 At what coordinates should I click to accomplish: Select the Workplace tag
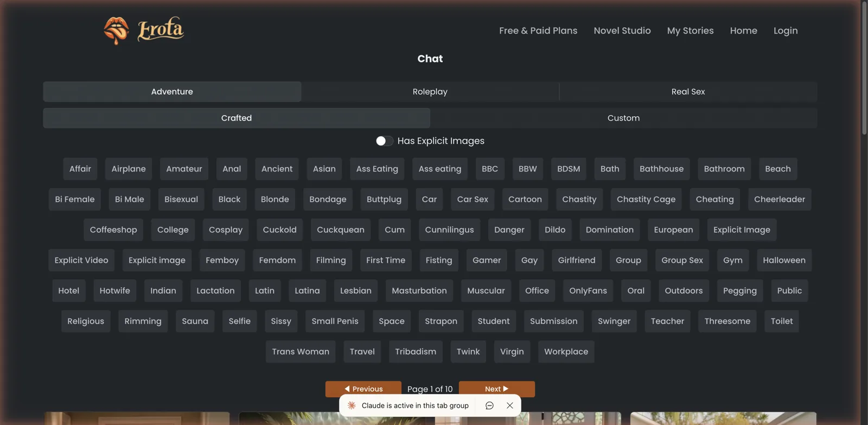coord(566,351)
